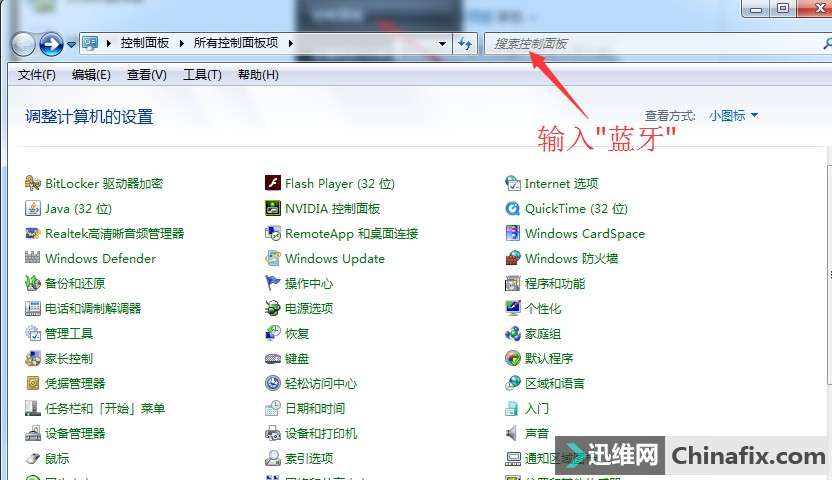The width and height of the screenshot is (832, 480).
Task: Open 设备管理器 icon
Action: point(32,433)
